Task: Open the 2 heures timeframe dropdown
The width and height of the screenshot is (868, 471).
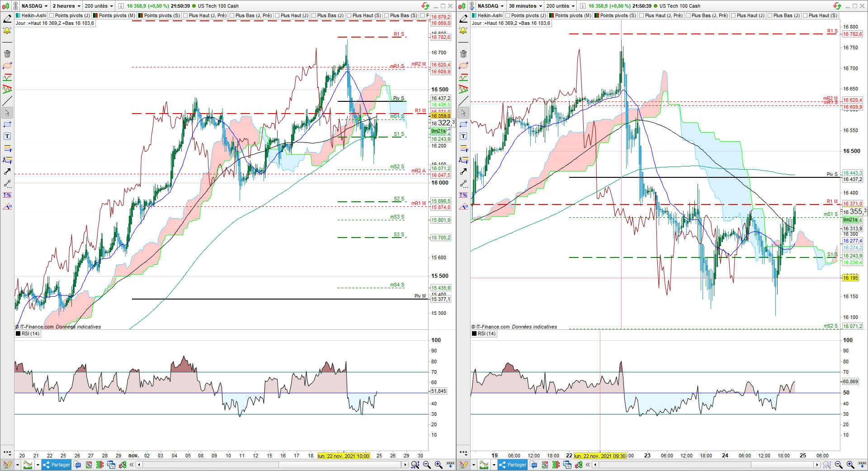Action: pyautogui.click(x=66, y=6)
